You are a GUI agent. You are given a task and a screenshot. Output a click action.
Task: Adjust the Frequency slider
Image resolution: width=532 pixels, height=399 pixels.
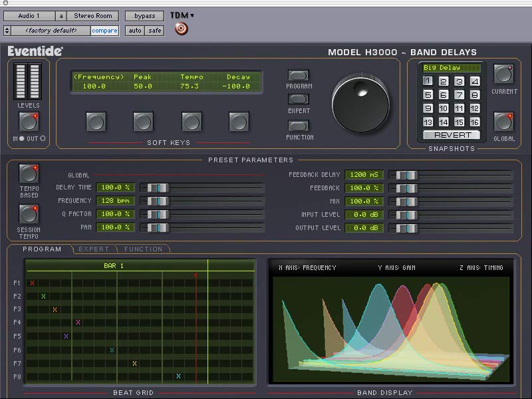158,201
